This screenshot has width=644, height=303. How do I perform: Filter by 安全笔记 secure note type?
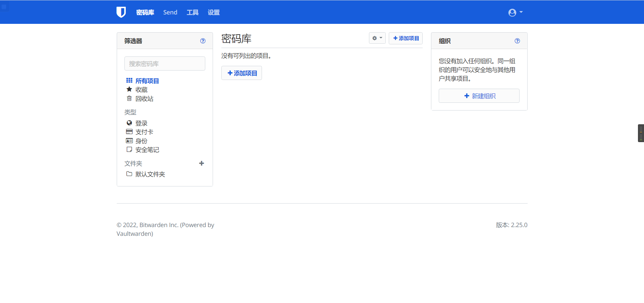[147, 150]
